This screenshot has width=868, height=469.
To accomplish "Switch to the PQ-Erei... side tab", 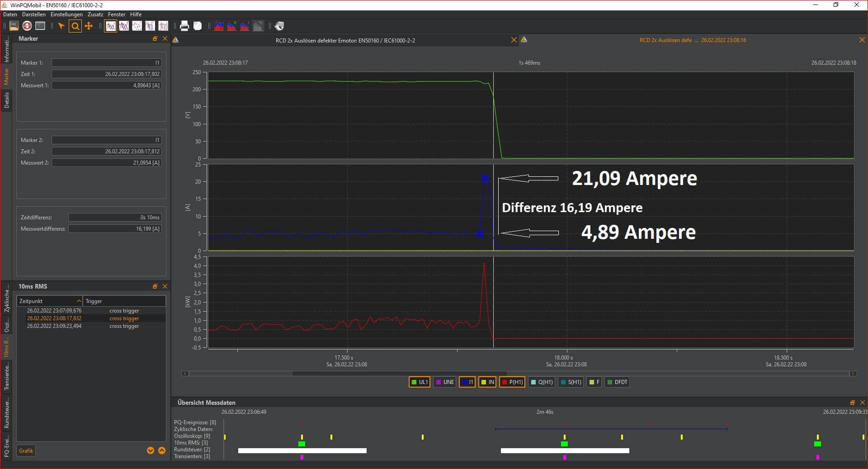I will [x=6, y=447].
